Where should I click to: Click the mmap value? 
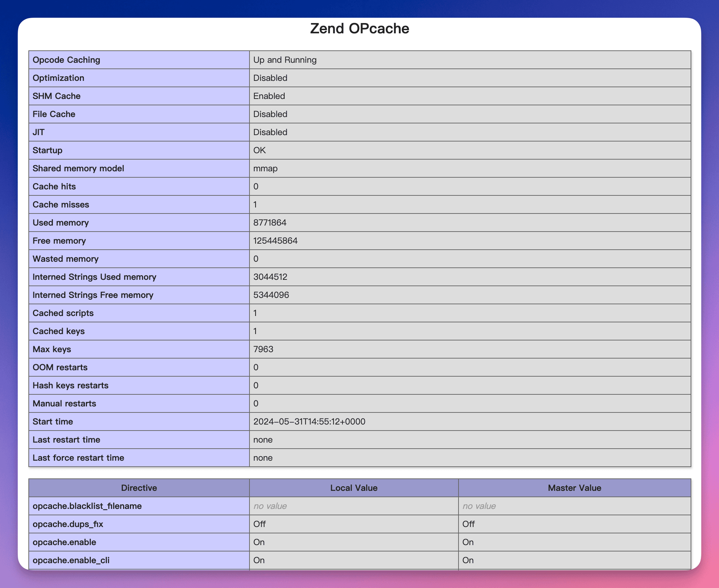[x=265, y=168]
